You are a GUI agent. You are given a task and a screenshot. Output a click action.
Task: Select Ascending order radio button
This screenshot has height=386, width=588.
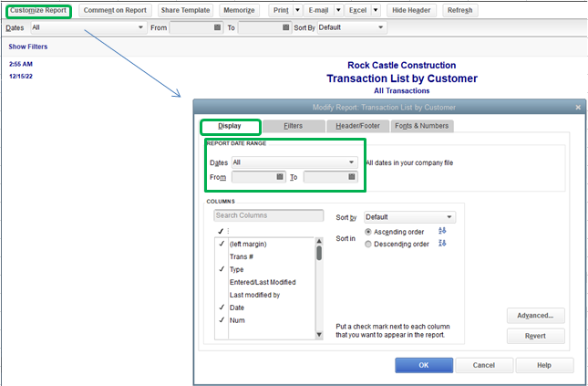click(x=368, y=232)
